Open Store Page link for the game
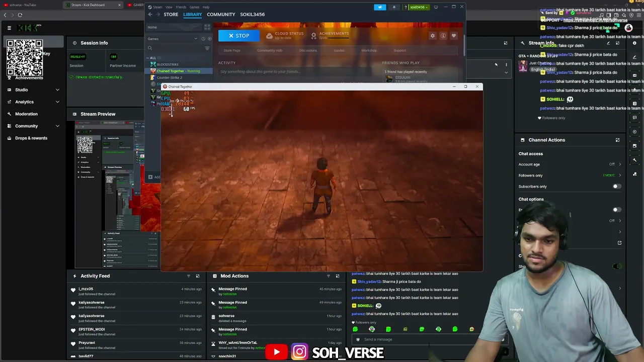Viewport: 644px width, 362px height. coord(232,50)
